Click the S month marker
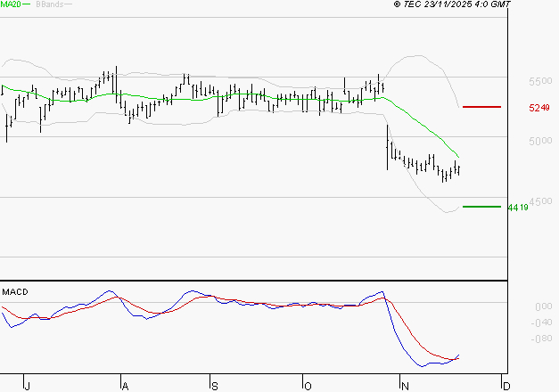The image size is (559, 392). point(215,387)
